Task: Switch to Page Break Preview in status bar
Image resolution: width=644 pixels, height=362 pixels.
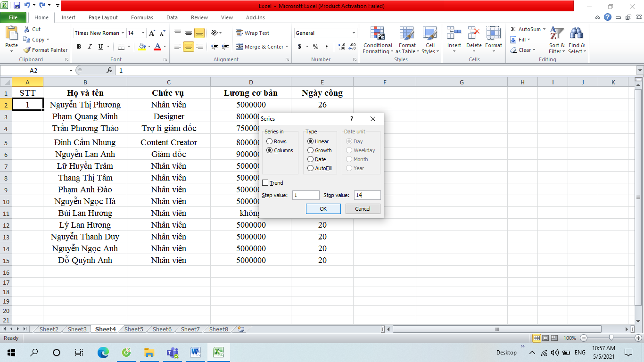Action: point(555,338)
